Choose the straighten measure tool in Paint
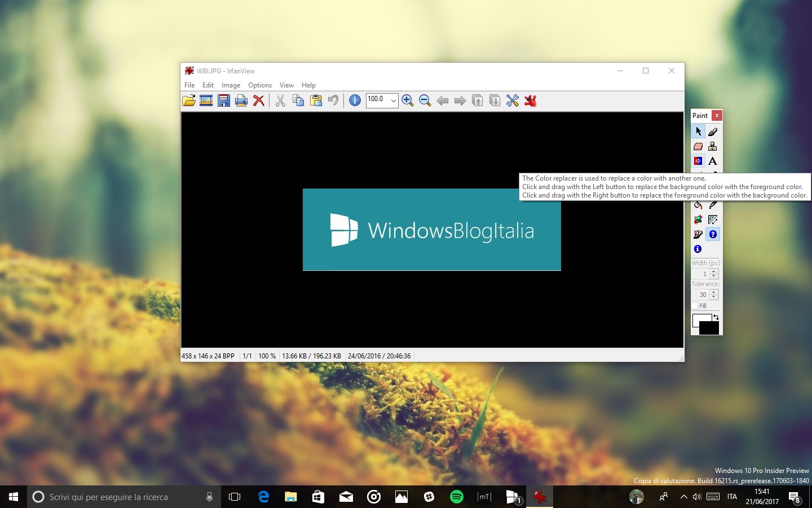The width and height of the screenshot is (812, 508). 713,220
